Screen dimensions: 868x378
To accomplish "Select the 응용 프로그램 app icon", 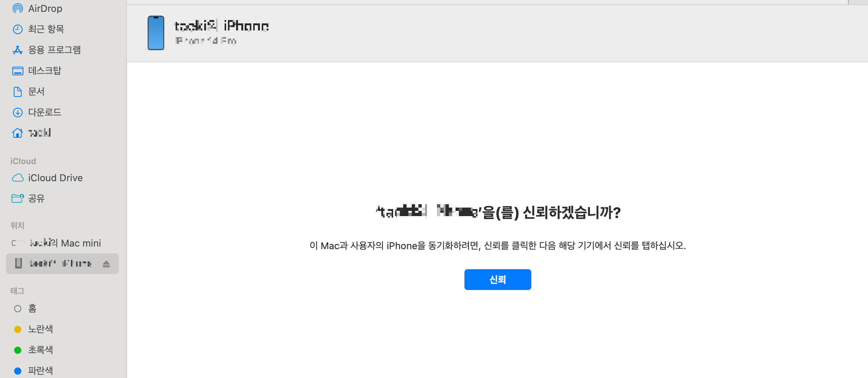I will point(17,50).
